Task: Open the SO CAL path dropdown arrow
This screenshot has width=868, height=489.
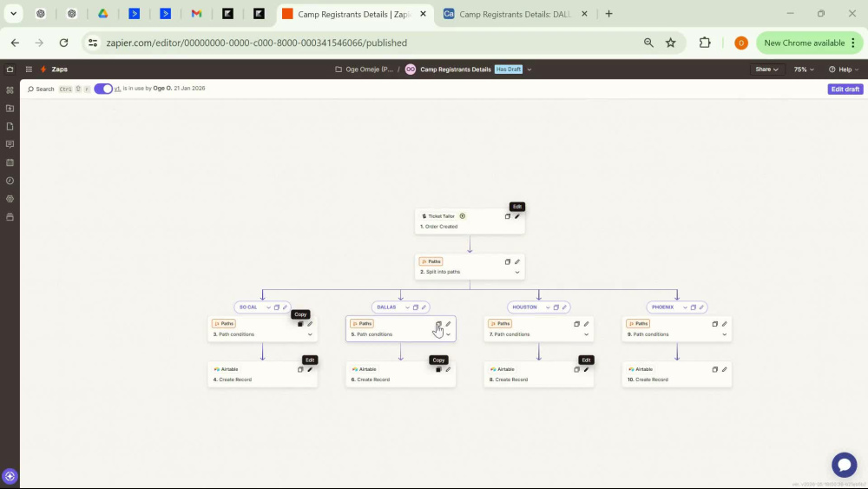Action: pyautogui.click(x=268, y=307)
